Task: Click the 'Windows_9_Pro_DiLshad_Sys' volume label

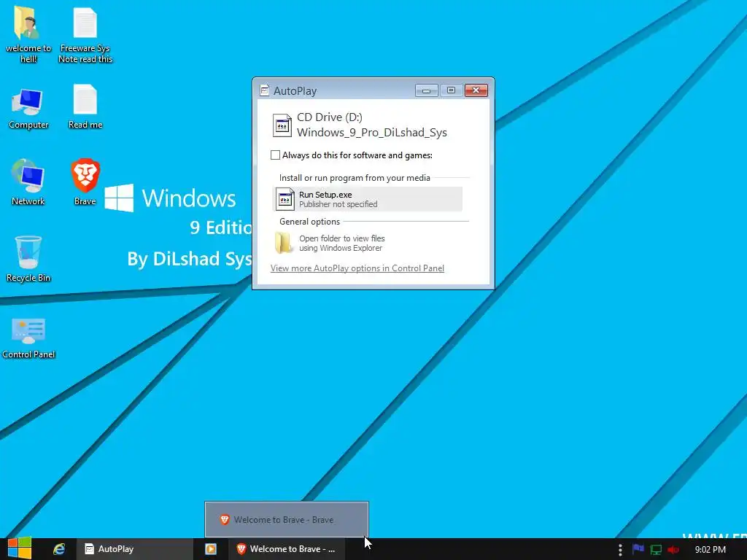Action: (x=371, y=133)
